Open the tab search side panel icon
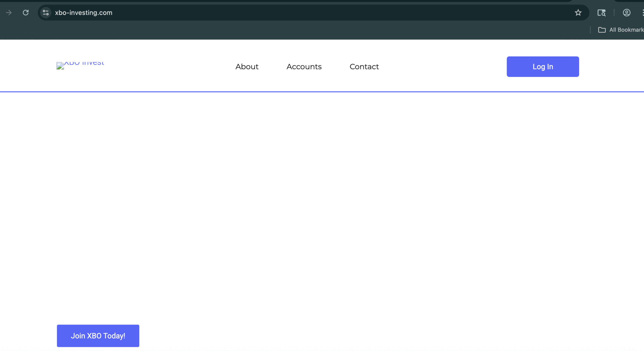Screen dimensions: 644x351 pyautogui.click(x=601, y=13)
